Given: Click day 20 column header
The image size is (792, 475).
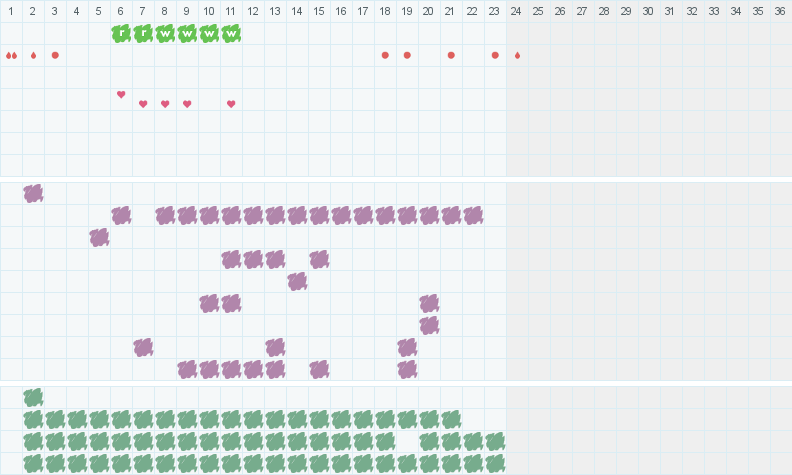Looking at the screenshot, I should click(429, 11).
